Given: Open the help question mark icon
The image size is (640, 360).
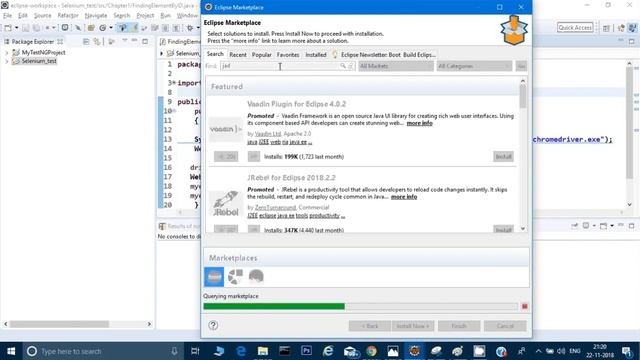Looking at the screenshot, I should (213, 325).
